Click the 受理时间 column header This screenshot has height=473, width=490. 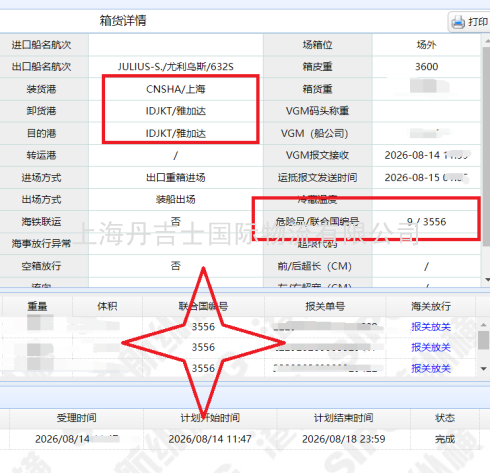pos(76,418)
